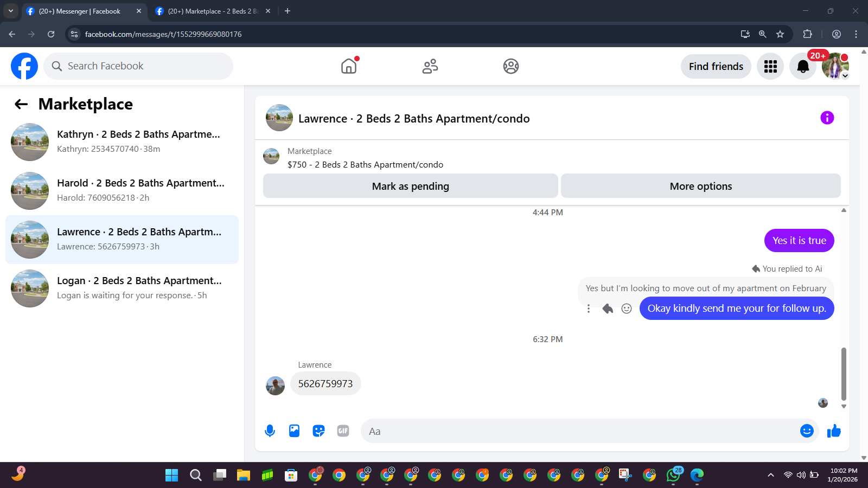Viewport: 868px width, 488px height.
Task: Go back in browser history
Action: click(x=12, y=34)
